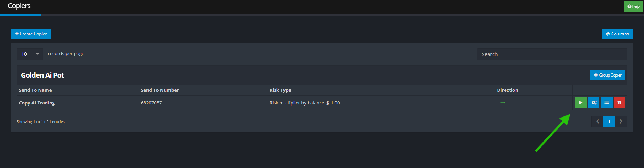Sort by the Risk Type column header
Screen dimensions: 644x168
(x=280, y=90)
